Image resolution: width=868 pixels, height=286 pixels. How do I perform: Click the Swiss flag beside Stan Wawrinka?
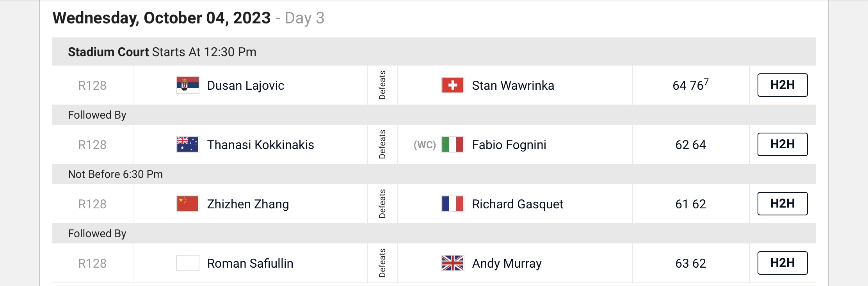453,85
